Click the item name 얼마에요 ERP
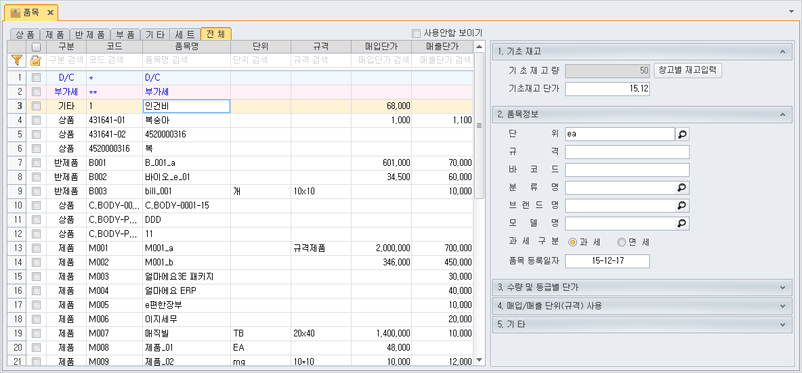 (186, 291)
